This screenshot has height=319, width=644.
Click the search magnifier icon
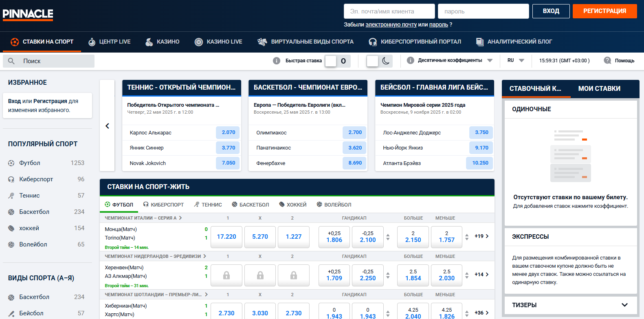pos(11,61)
